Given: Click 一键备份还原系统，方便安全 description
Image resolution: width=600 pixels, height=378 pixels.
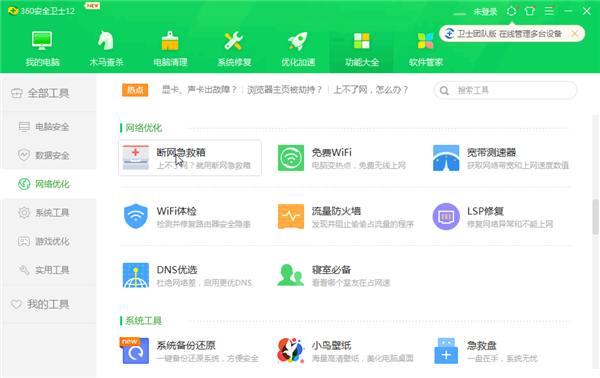Looking at the screenshot, I should 207,358.
